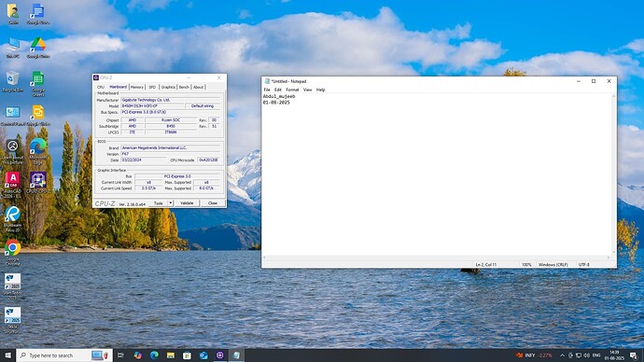
Task: Click the Notepad horizontal scrollbar track
Action: coord(436,258)
